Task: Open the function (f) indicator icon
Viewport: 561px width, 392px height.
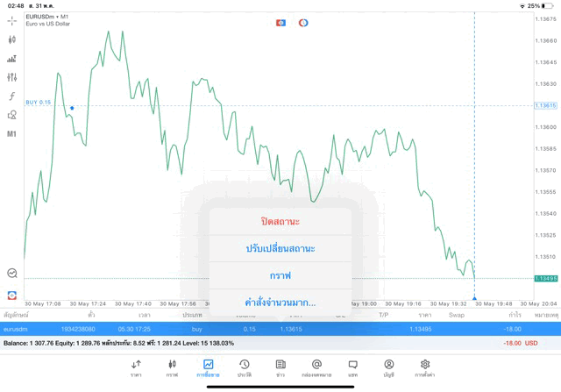Action: pyautogui.click(x=12, y=96)
